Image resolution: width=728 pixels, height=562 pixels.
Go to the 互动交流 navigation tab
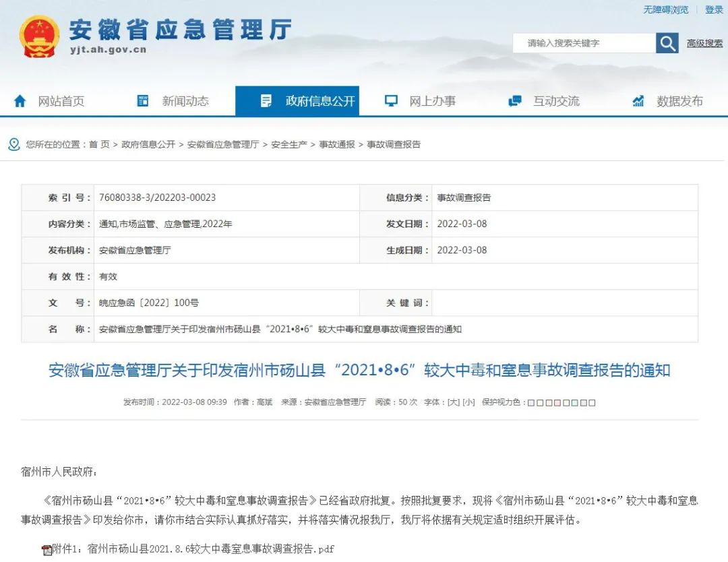click(x=556, y=101)
